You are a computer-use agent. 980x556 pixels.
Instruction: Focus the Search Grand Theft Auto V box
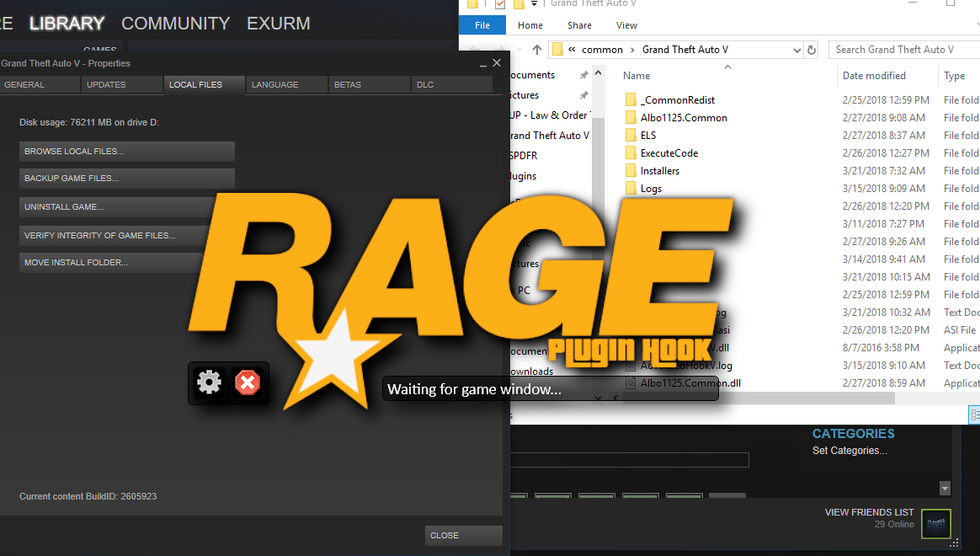click(903, 50)
